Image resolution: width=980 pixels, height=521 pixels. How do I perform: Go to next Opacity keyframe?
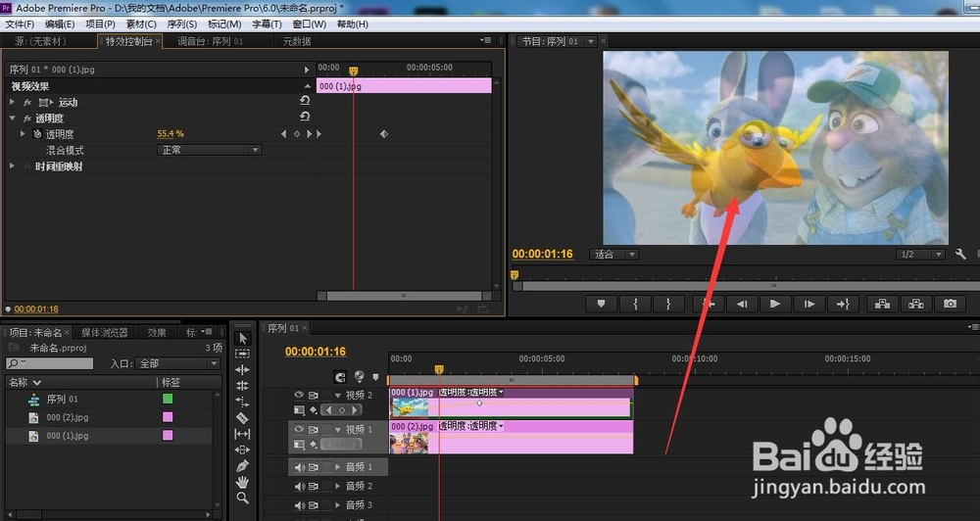tap(310, 134)
